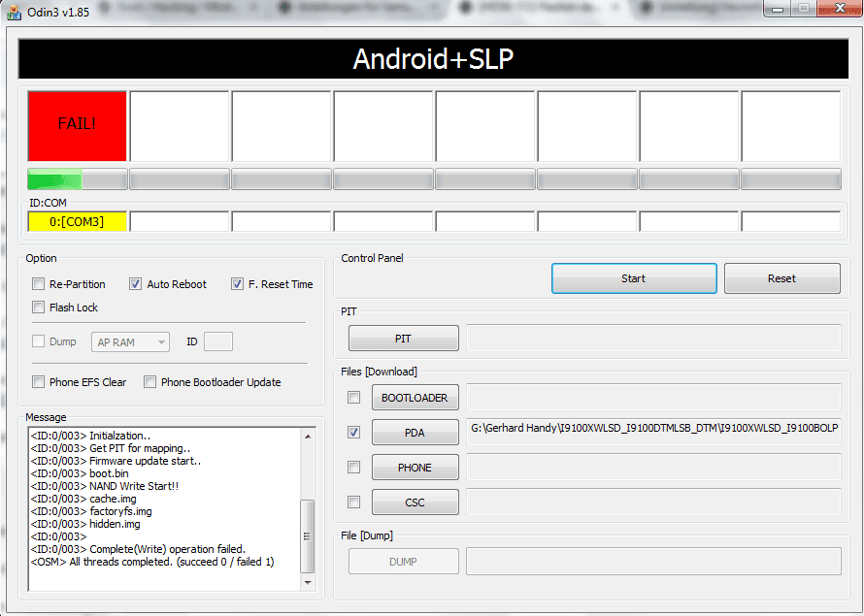Screen dimensions: 864x616
Task: Enable Phone EFS Clear option
Action: pos(38,382)
